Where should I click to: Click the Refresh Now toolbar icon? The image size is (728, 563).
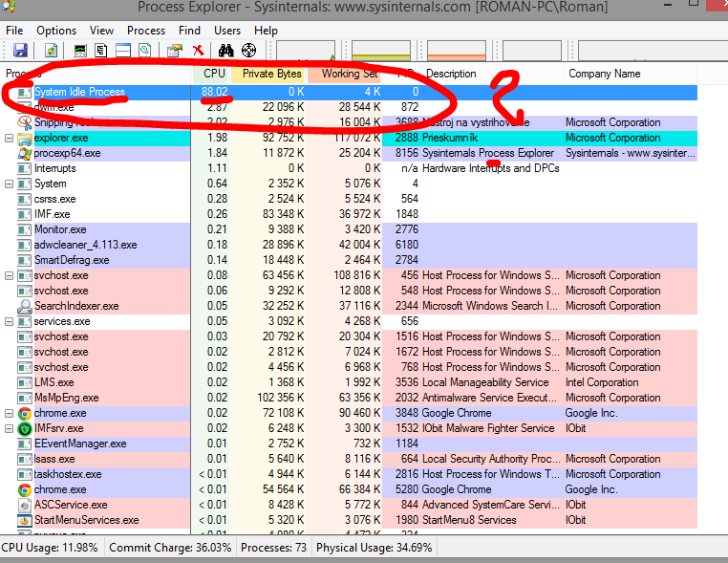click(x=50, y=50)
